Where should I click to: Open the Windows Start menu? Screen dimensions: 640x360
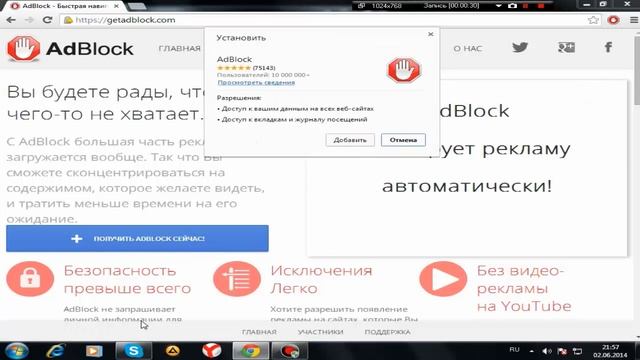click(16, 351)
